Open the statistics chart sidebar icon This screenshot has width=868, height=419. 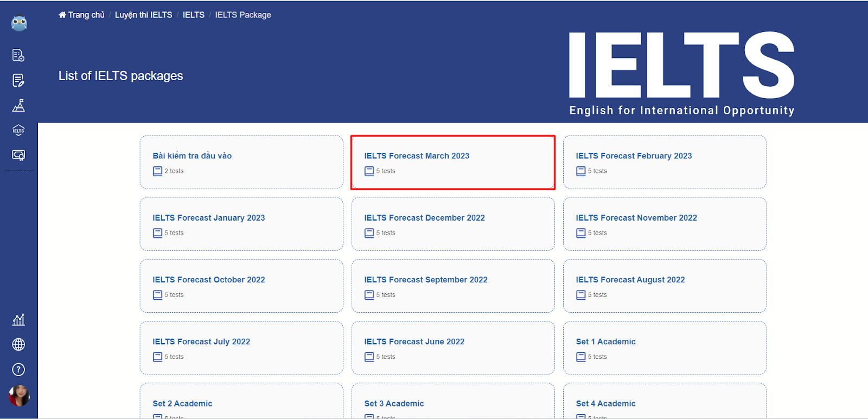pyautogui.click(x=18, y=320)
